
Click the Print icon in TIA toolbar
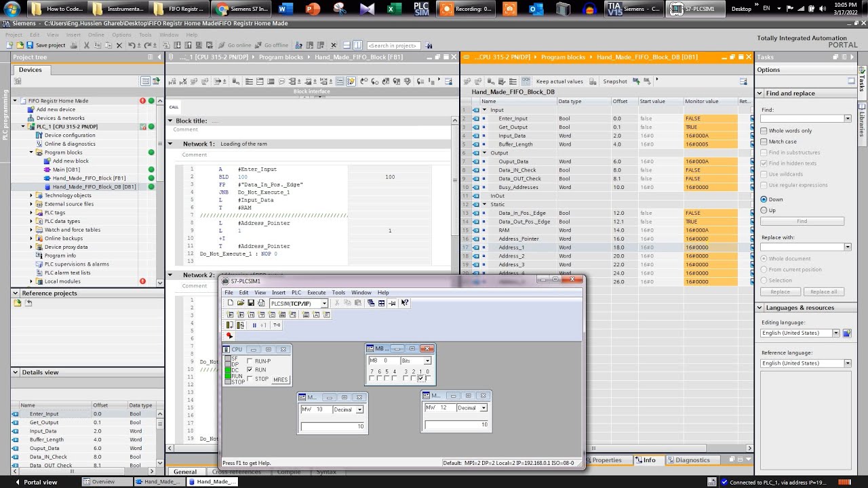(x=73, y=45)
